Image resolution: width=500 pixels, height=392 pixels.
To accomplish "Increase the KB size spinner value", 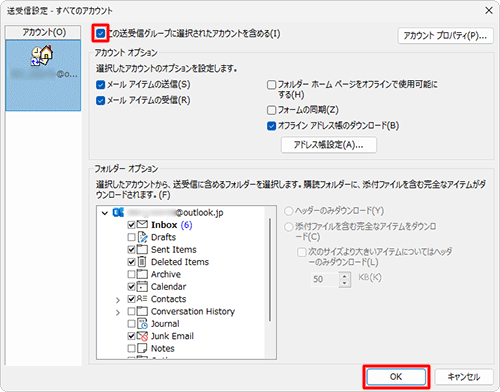I will (345, 276).
